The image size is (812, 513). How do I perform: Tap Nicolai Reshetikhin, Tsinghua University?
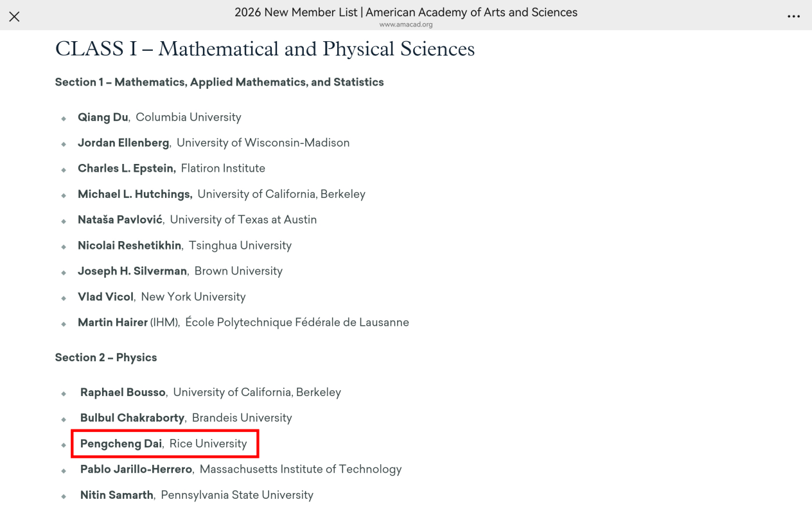(x=184, y=246)
